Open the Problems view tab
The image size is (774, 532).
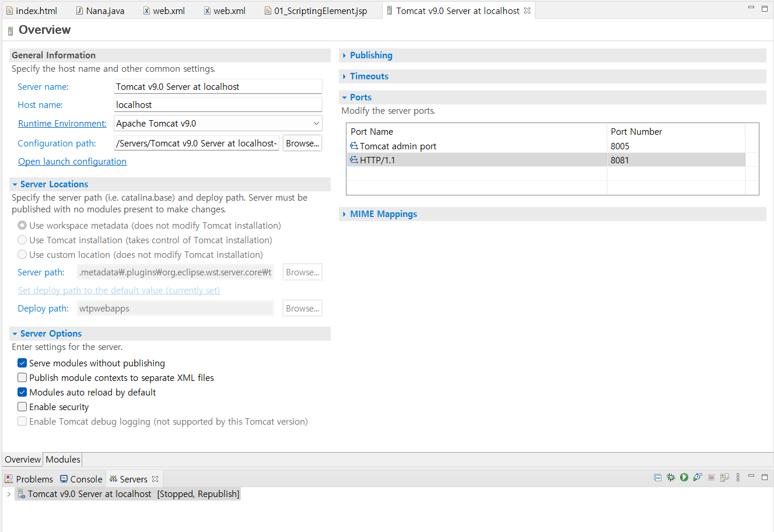click(29, 479)
